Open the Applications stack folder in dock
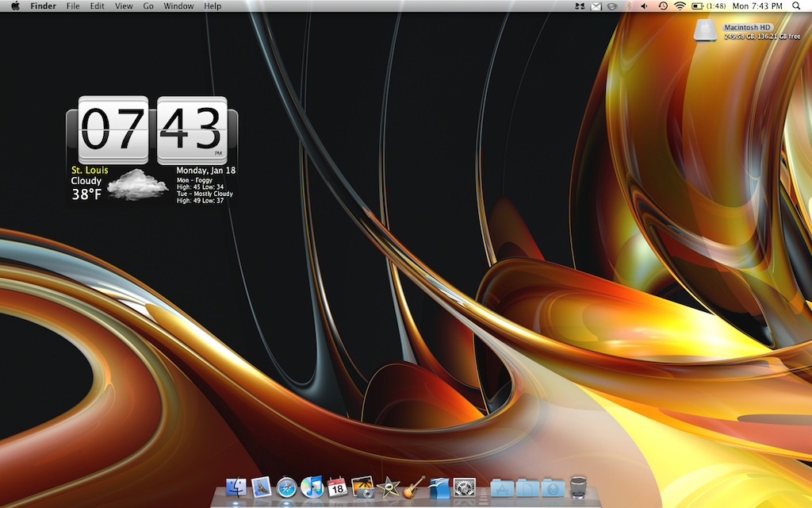This screenshot has width=812, height=508. [502, 487]
